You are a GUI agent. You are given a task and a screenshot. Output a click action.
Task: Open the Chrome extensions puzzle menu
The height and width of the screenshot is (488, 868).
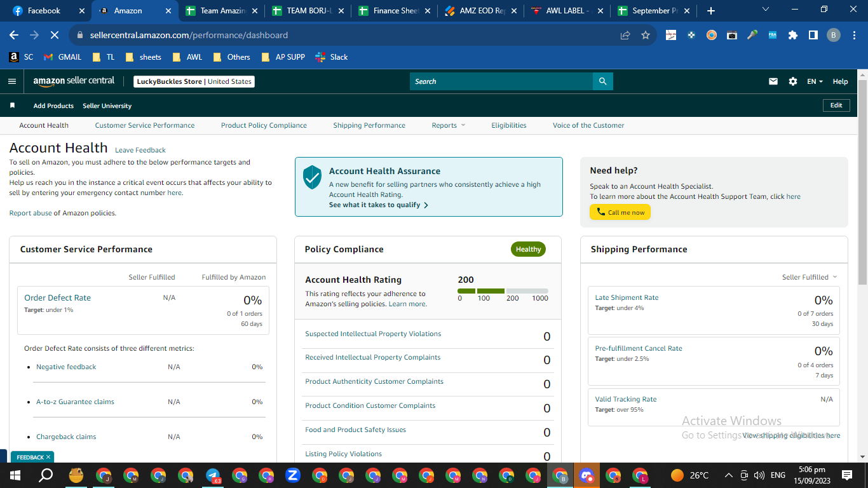click(x=793, y=35)
